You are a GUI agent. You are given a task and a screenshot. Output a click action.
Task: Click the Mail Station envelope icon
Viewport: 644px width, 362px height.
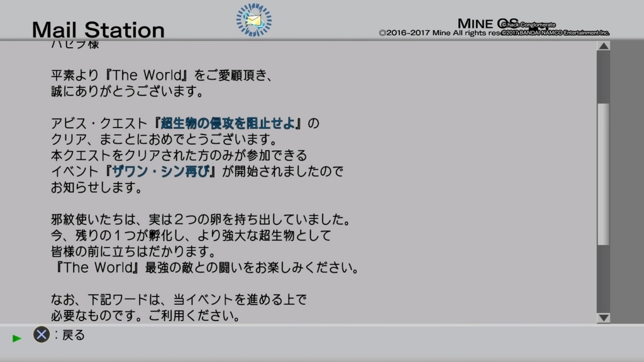(x=254, y=19)
